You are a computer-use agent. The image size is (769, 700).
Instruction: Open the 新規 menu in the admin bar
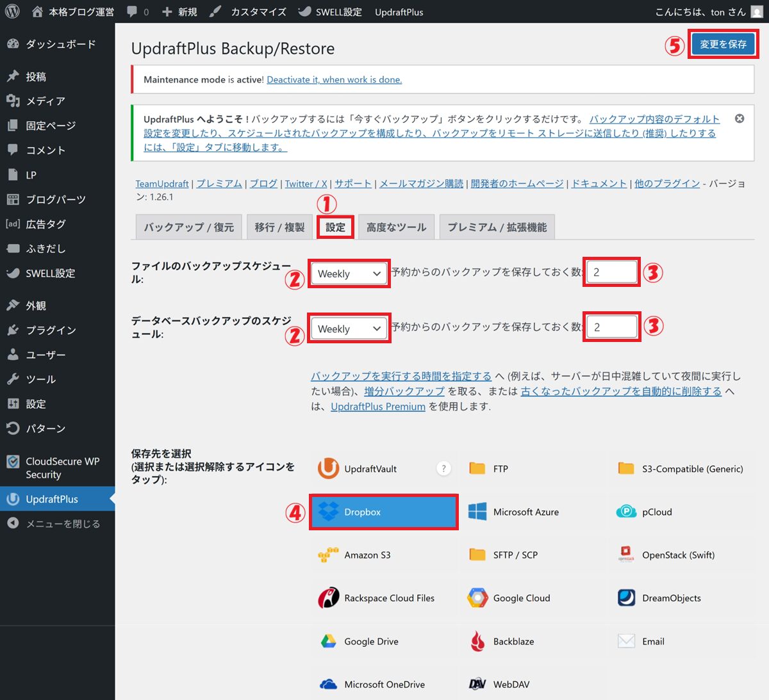point(180,12)
